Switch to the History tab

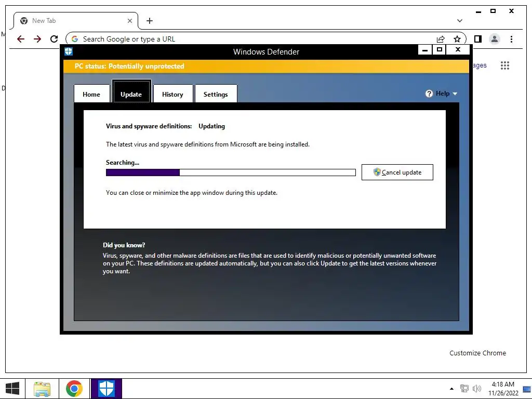point(172,94)
